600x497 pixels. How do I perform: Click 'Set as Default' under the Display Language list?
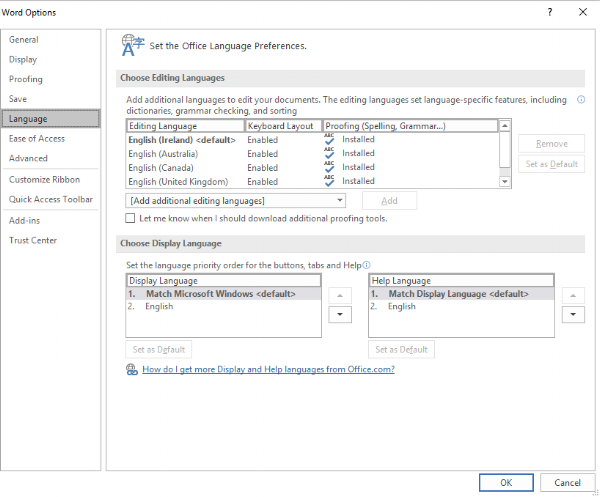(x=158, y=349)
